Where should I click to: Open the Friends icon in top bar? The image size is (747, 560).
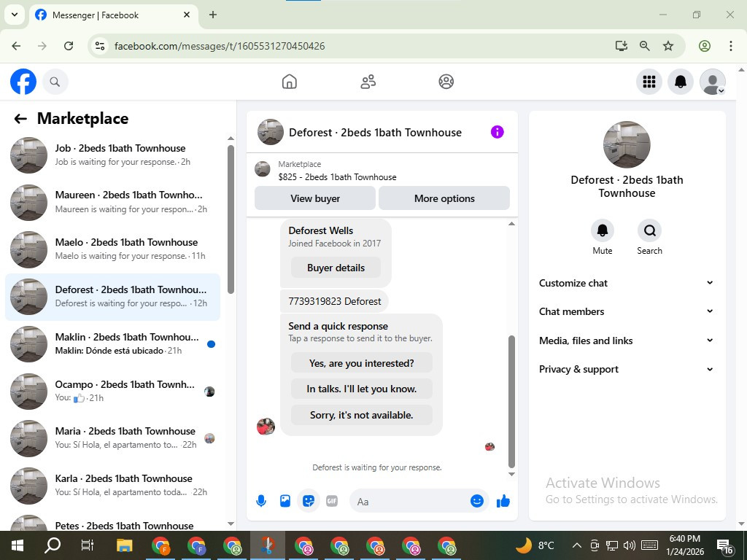368,82
